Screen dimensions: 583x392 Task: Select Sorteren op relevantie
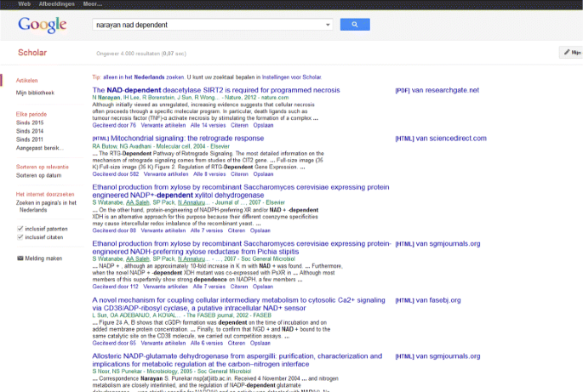point(43,167)
